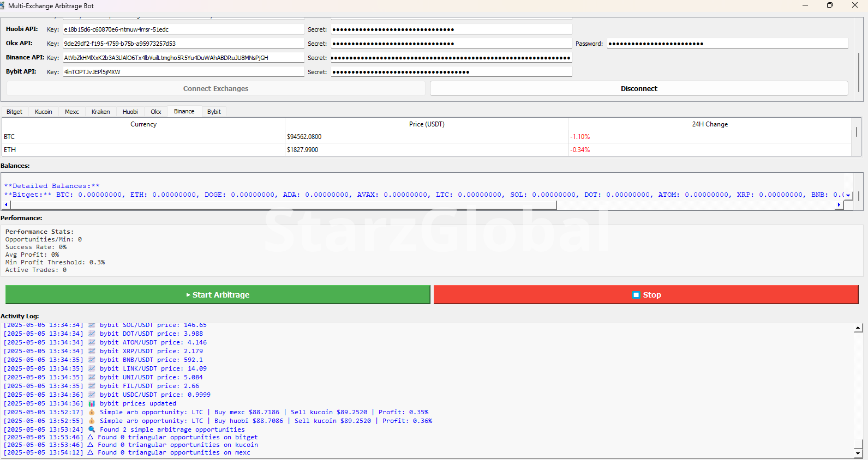This screenshot has height=460, width=868.
Task: Click chart icon on bybit ATOM/USDT entry
Action: click(92, 342)
